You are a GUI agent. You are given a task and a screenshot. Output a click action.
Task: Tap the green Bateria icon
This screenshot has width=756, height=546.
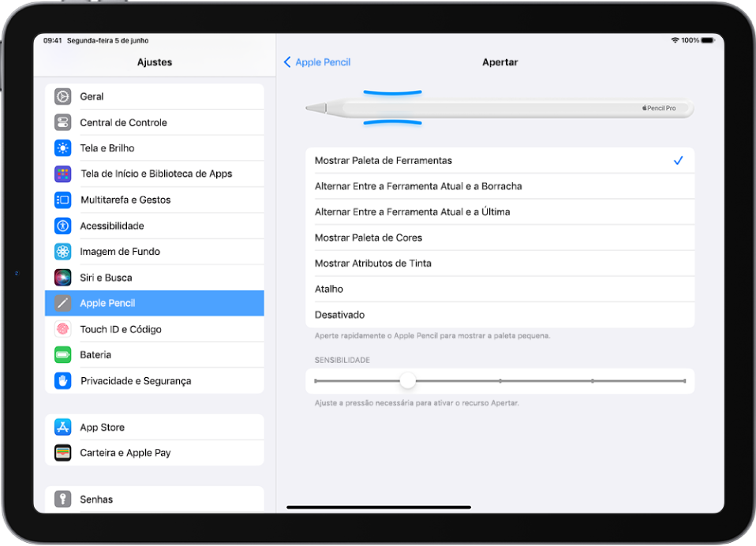(63, 355)
